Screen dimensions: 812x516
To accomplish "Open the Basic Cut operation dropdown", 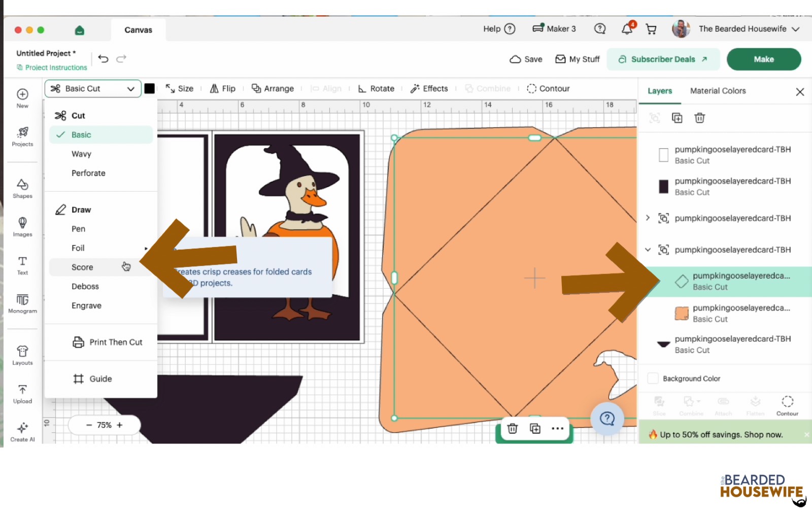I will click(x=93, y=89).
